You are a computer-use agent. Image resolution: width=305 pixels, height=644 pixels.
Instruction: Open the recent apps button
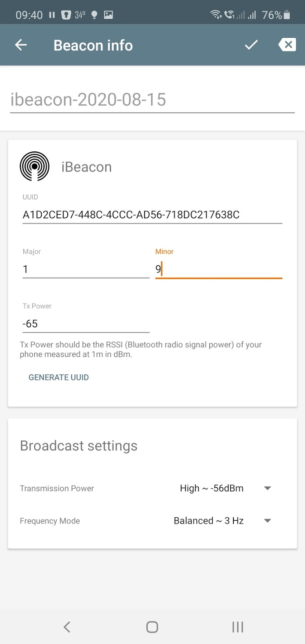pos(237,627)
